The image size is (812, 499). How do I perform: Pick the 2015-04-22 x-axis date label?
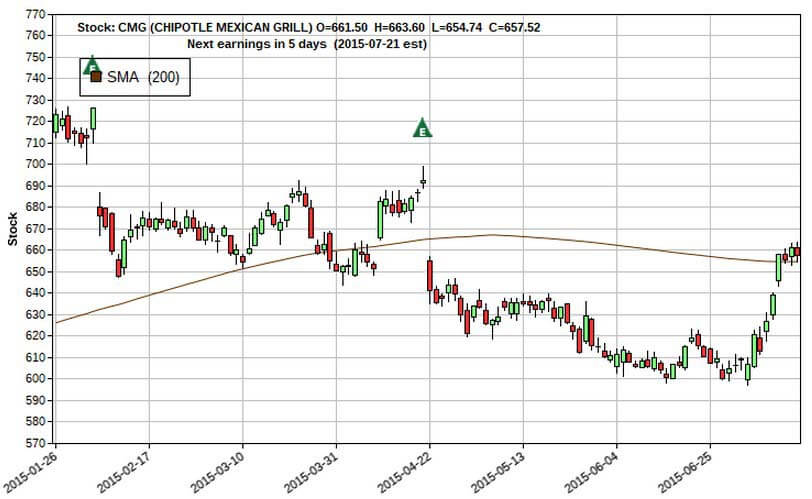point(405,471)
